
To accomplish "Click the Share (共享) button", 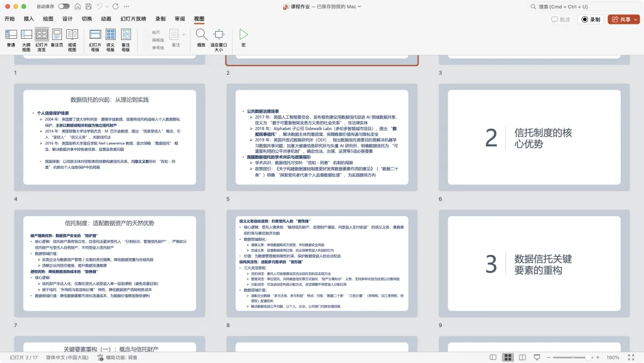I will pos(621,19).
